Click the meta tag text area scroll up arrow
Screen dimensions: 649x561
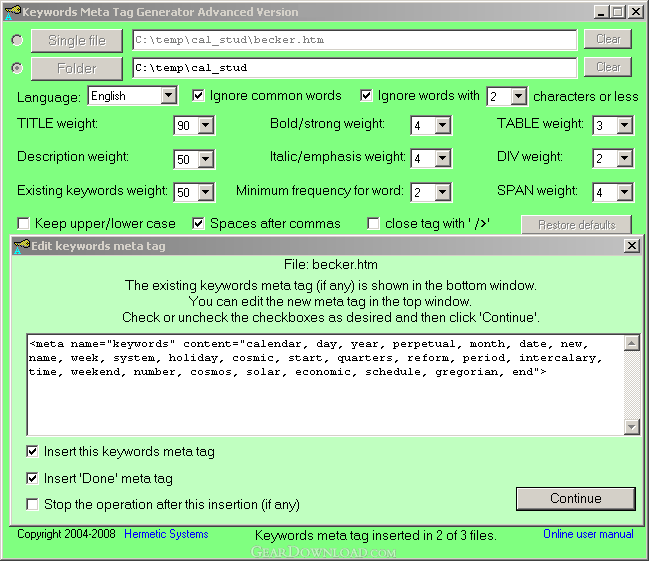(632, 343)
